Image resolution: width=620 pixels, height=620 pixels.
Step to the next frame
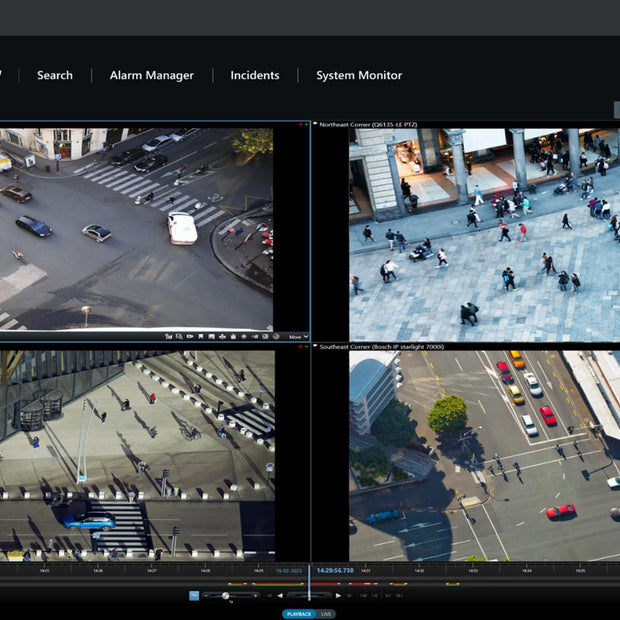[x=349, y=595]
